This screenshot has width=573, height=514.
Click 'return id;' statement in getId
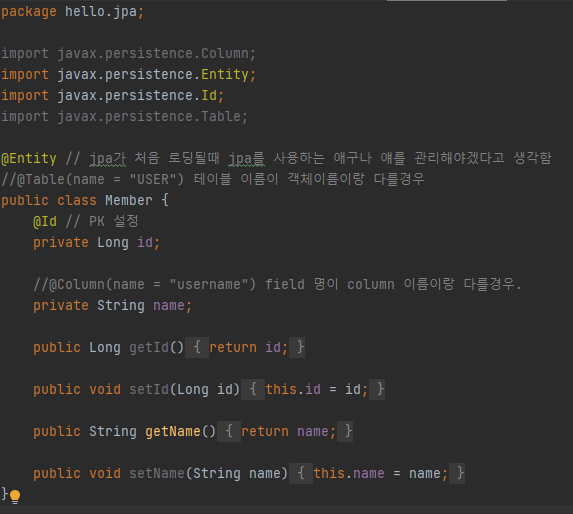tap(249, 347)
